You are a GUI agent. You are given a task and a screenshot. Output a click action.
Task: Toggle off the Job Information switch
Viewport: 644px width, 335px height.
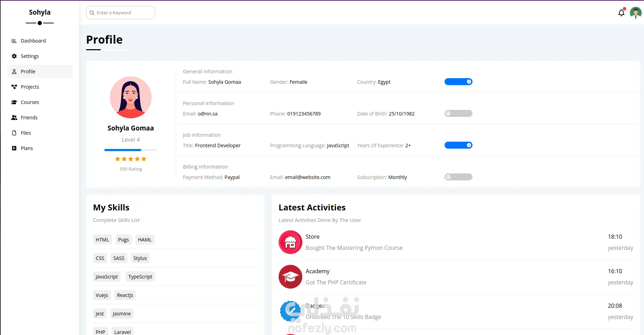458,145
